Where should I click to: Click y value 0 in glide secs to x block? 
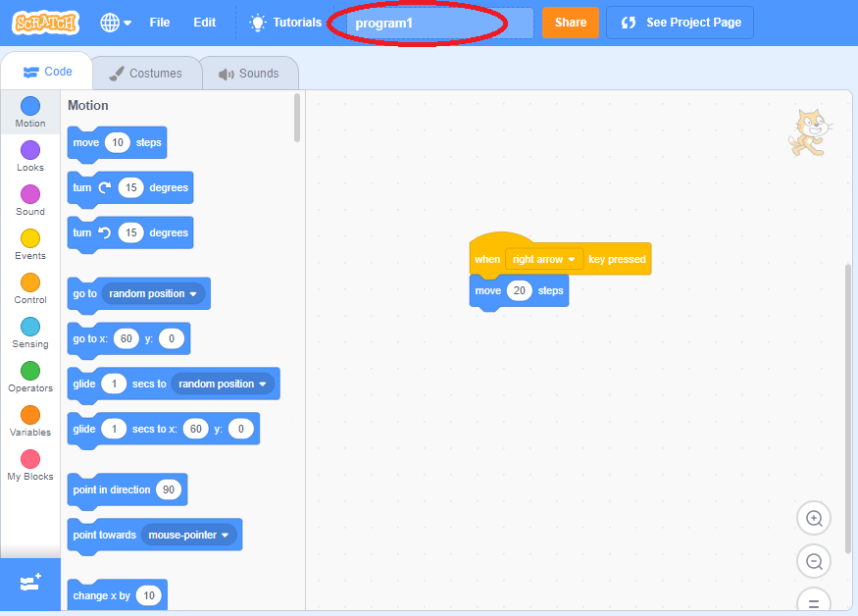pos(241,429)
